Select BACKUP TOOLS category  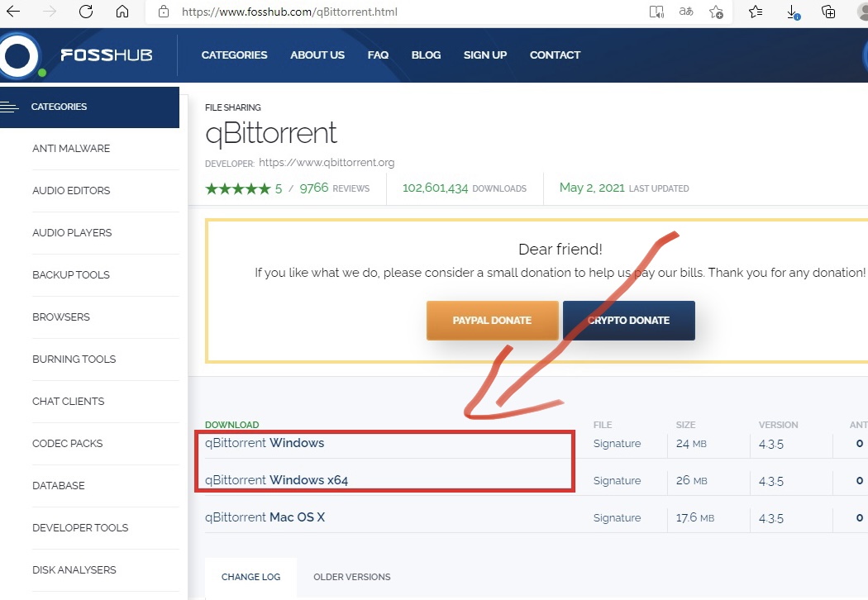coord(71,274)
